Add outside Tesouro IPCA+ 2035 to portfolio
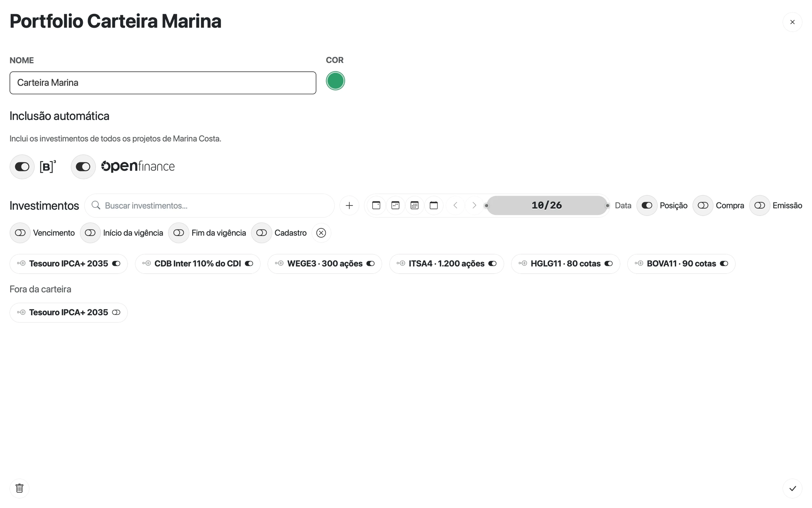 [x=116, y=312]
